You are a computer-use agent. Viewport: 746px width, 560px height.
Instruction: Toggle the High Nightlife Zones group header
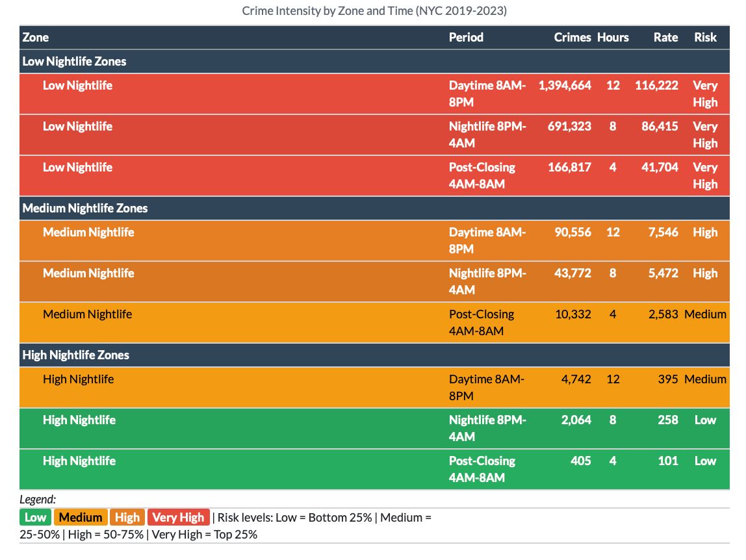point(76,355)
